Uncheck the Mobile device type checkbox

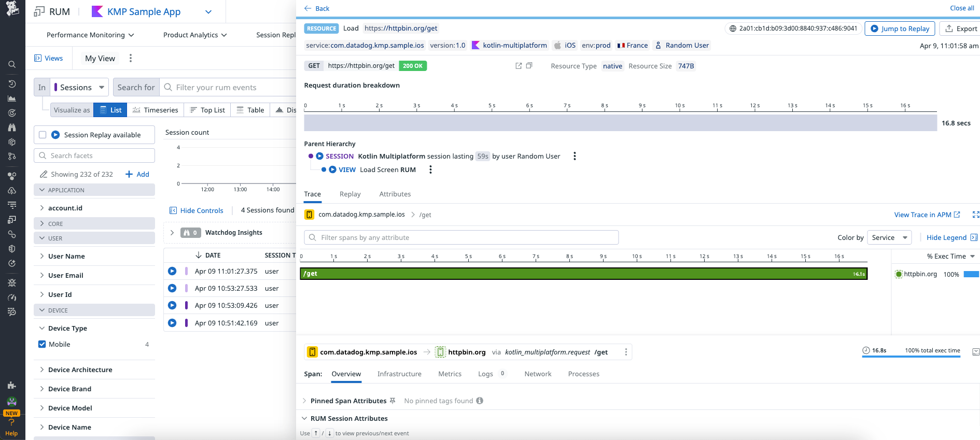tap(42, 344)
